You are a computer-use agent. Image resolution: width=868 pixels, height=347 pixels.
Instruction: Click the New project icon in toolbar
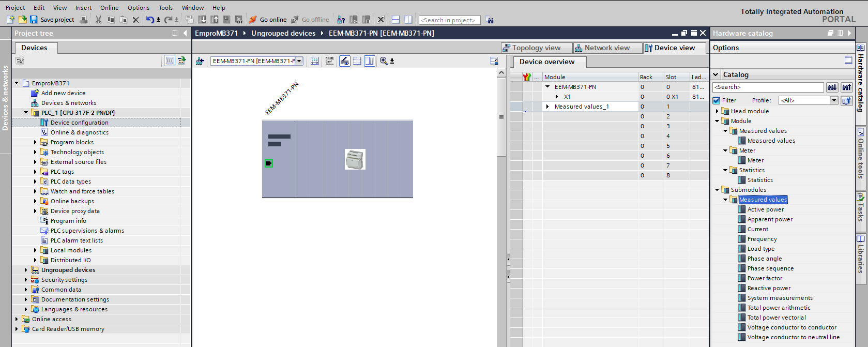10,20
